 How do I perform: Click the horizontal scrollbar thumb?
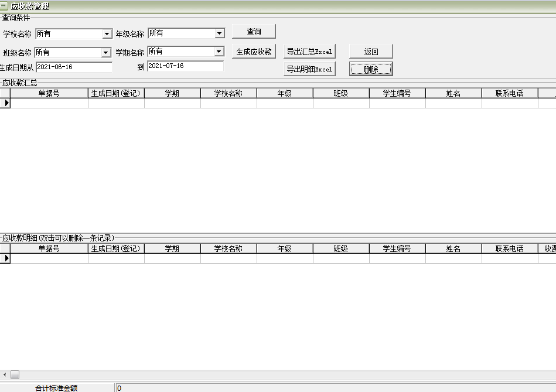coord(15,374)
